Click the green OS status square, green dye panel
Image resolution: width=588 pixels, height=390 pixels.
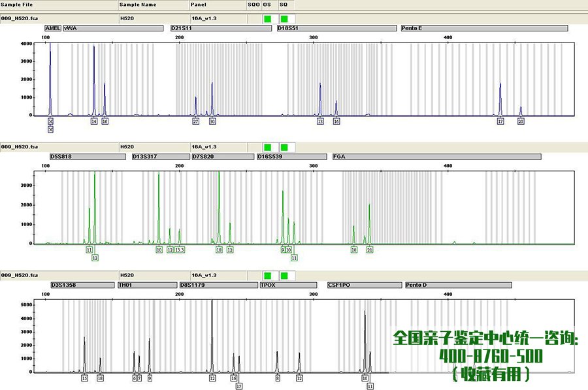[x=268, y=147]
